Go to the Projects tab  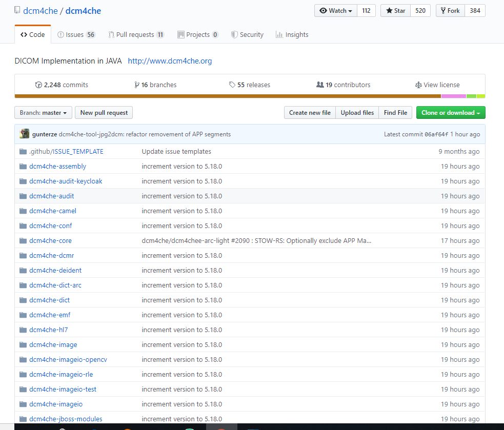pyautogui.click(x=198, y=34)
